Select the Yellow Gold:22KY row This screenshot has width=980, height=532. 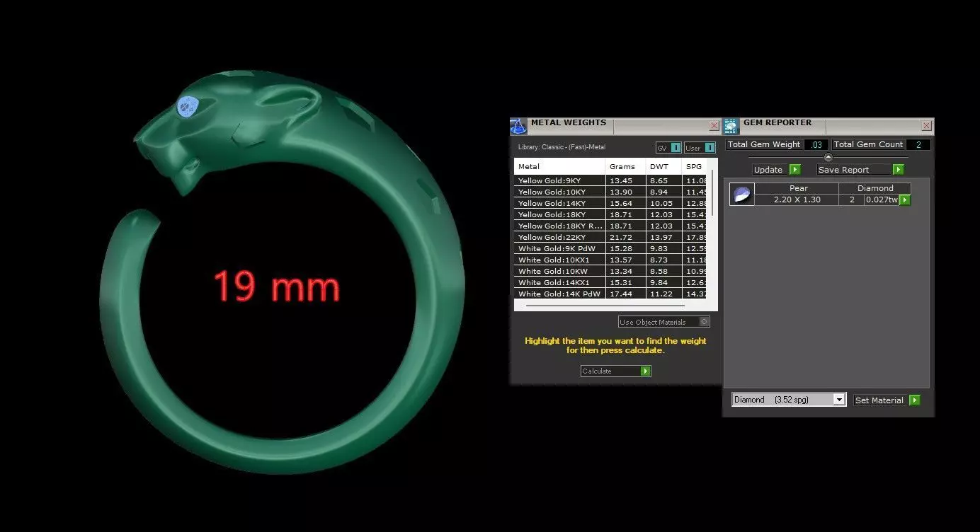(x=610, y=237)
